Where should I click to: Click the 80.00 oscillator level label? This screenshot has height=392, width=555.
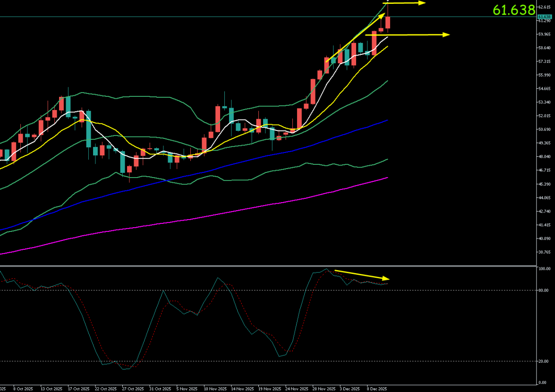(x=543, y=290)
